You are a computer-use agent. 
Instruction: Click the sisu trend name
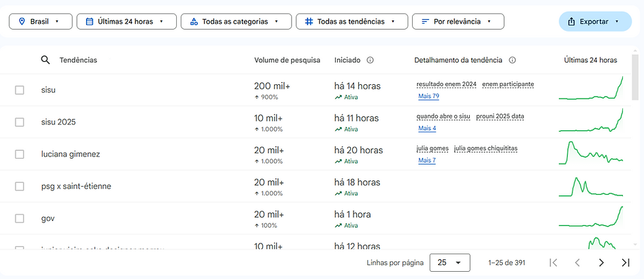49,90
